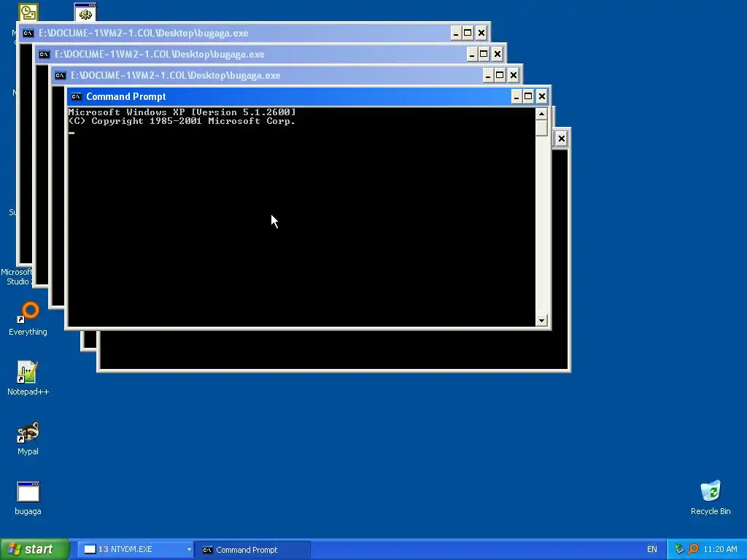The height and width of the screenshot is (560, 747).
Task: Click the Everything magnifier tray icon
Action: click(694, 549)
